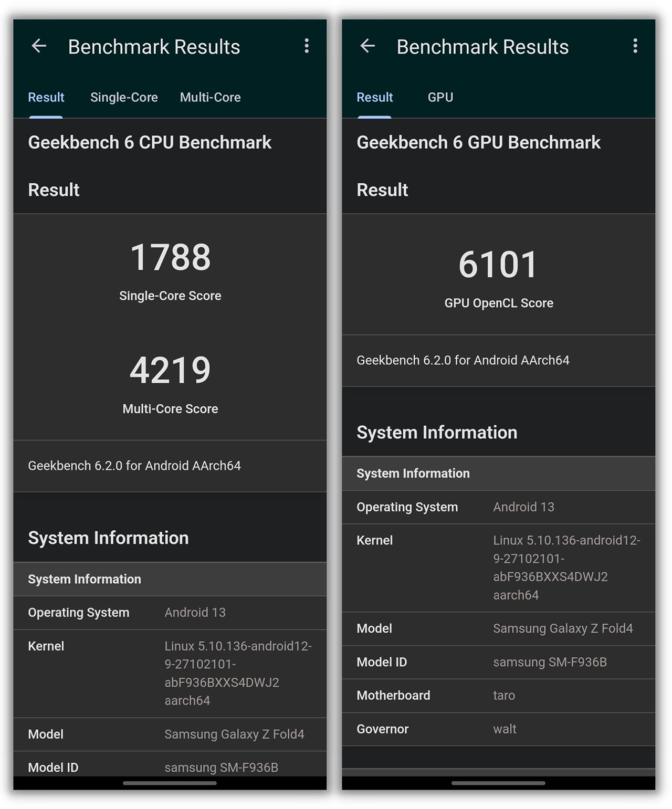Tap Samsung Galaxy Z Fold4 on CPU screen
This screenshot has height=809, width=672.
[x=234, y=734]
